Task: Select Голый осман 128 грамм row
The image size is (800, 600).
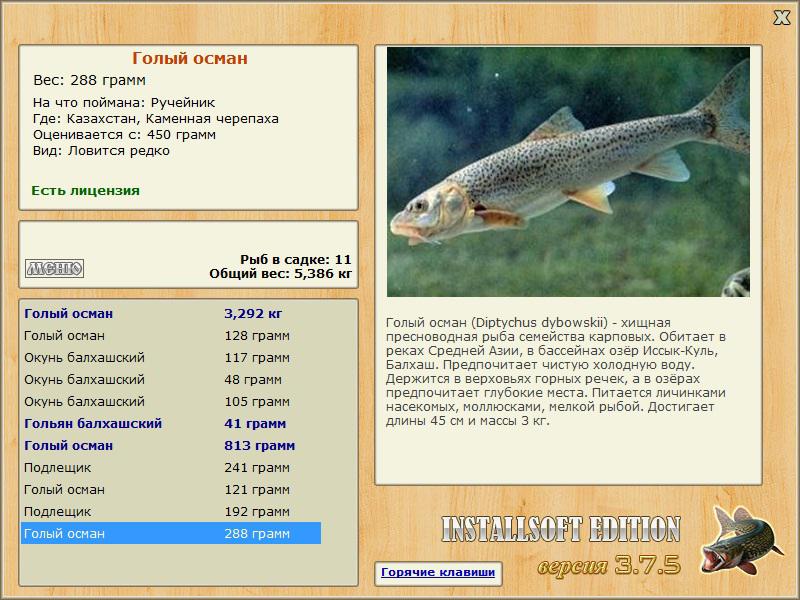Action: pyautogui.click(x=171, y=335)
